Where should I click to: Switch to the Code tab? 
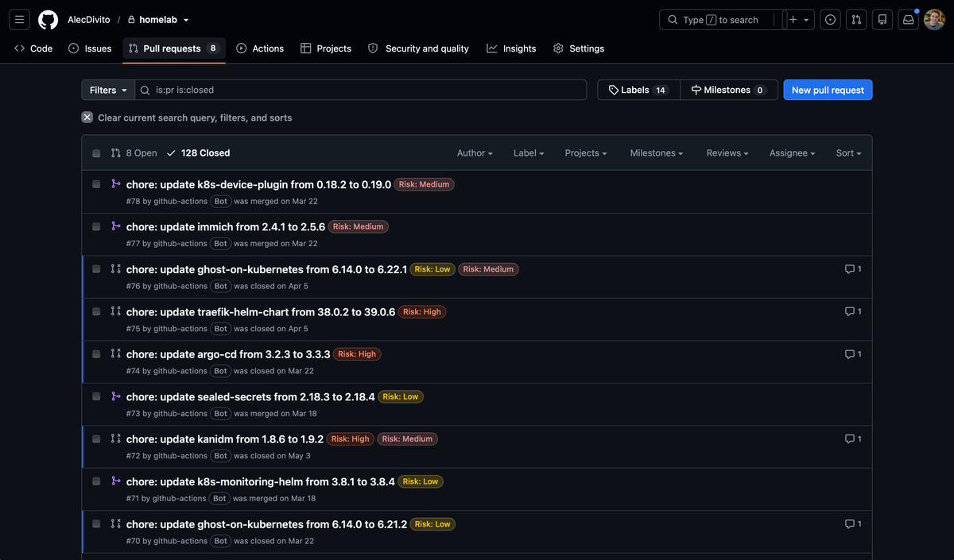click(33, 48)
